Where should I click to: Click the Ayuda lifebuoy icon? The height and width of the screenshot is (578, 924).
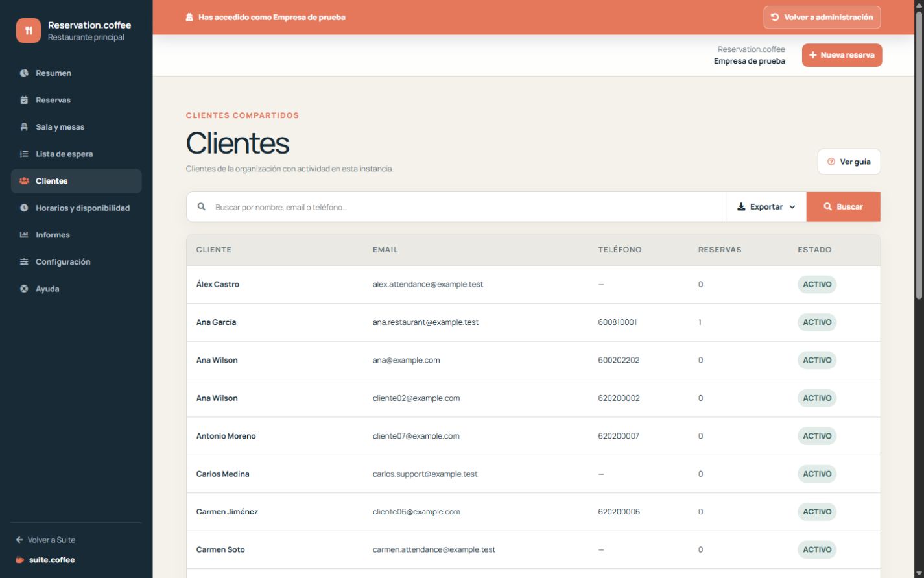pyautogui.click(x=24, y=289)
